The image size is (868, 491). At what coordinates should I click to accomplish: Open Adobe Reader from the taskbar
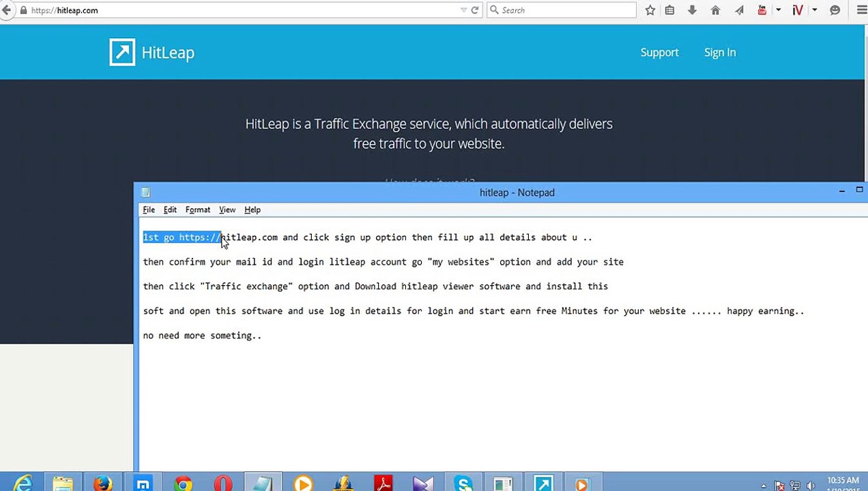click(x=383, y=483)
